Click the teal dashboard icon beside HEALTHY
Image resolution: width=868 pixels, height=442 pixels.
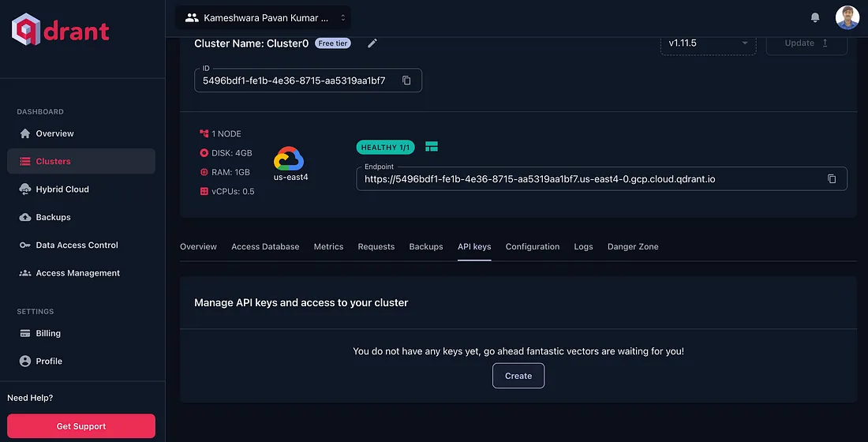coord(432,147)
